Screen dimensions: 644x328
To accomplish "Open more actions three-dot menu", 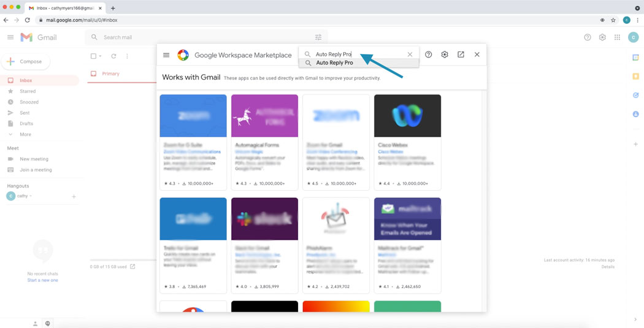I will click(127, 56).
